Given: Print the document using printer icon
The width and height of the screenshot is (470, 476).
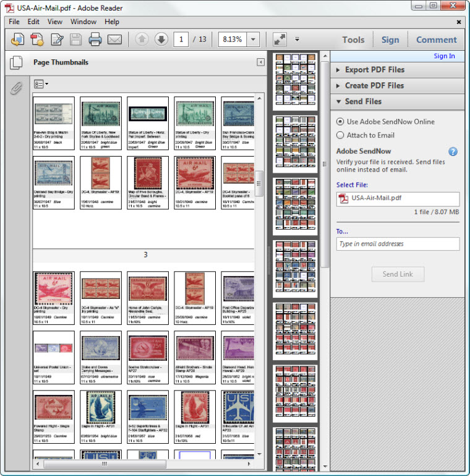Looking at the screenshot, I should tap(95, 40).
